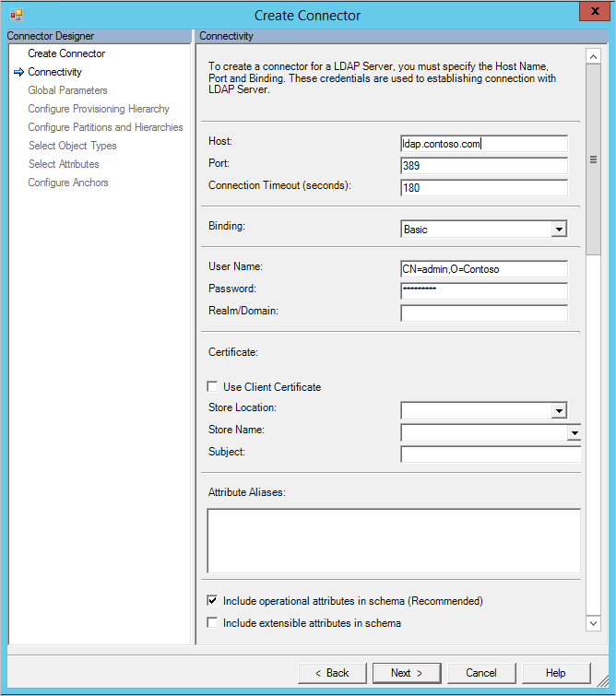The height and width of the screenshot is (696, 616).
Task: Click the vertical scrollbar thumb
Action: click(593, 159)
